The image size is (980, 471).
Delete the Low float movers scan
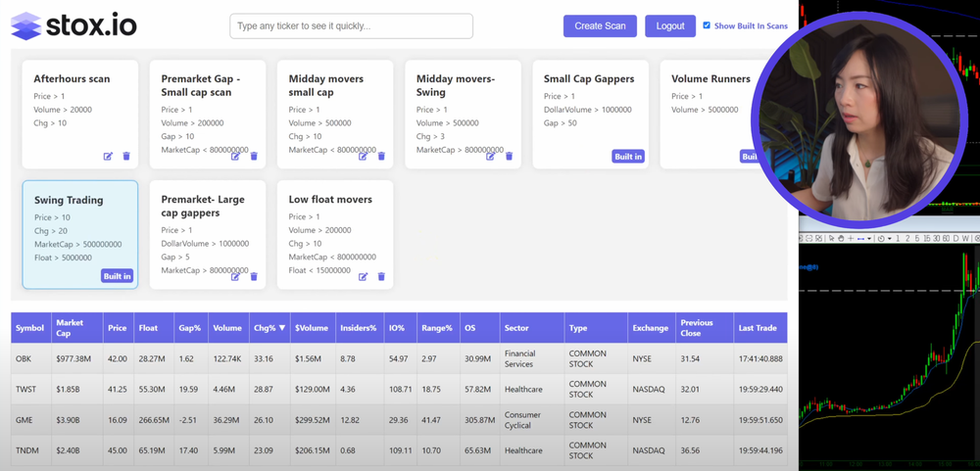[381, 277]
